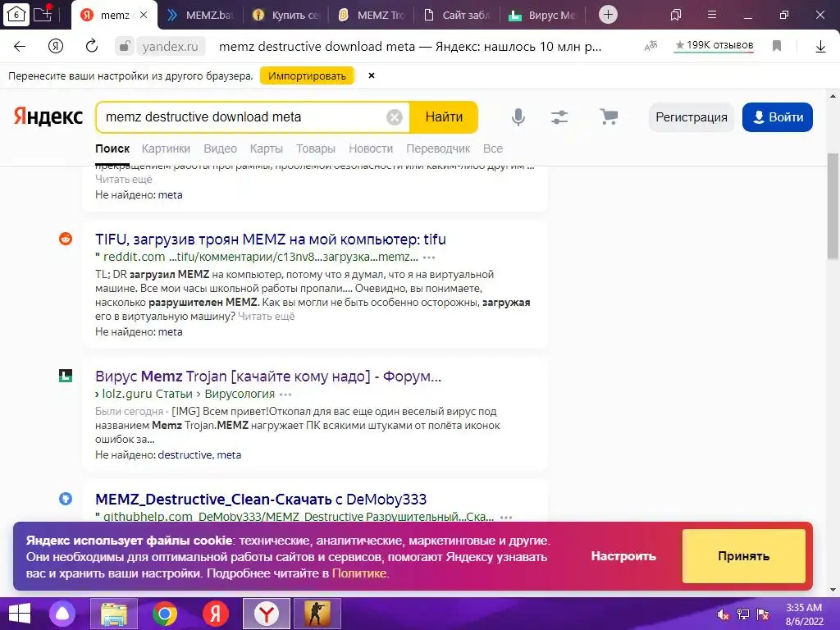Expand reddit snippet via Читать ещё
Viewport: 840px width, 630px height.
[x=267, y=316]
